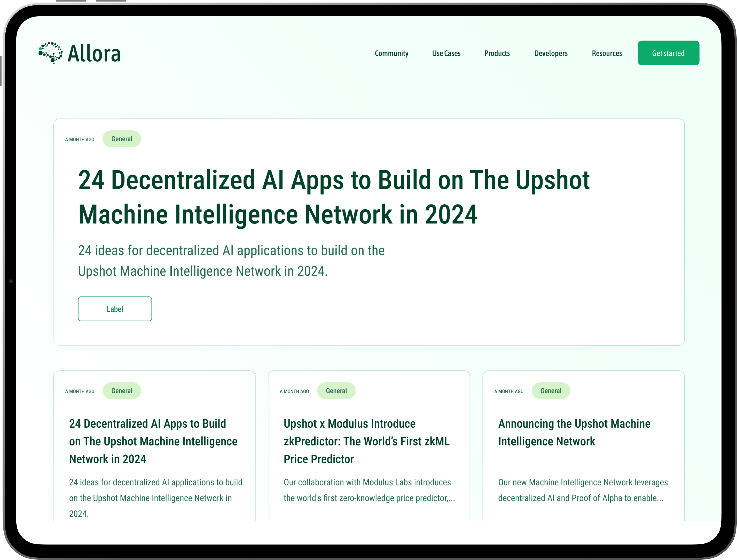This screenshot has height=560, width=737.
Task: Click the zkPredictor card's excerpt text
Action: coord(369,490)
